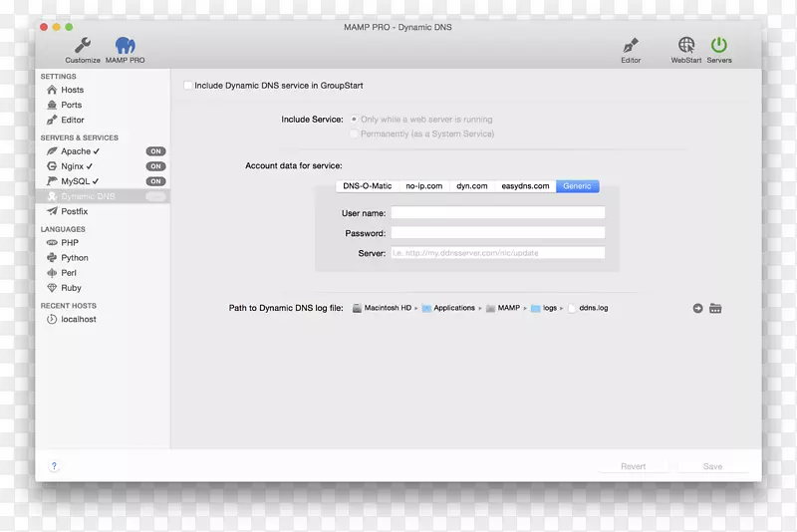Open the Customize wrench tool

pyautogui.click(x=83, y=50)
